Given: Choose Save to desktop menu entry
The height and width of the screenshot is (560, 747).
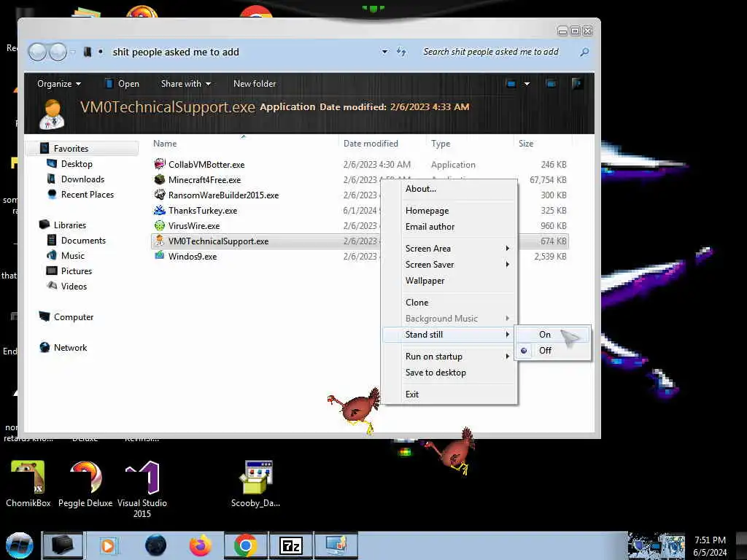Looking at the screenshot, I should [x=449, y=373].
